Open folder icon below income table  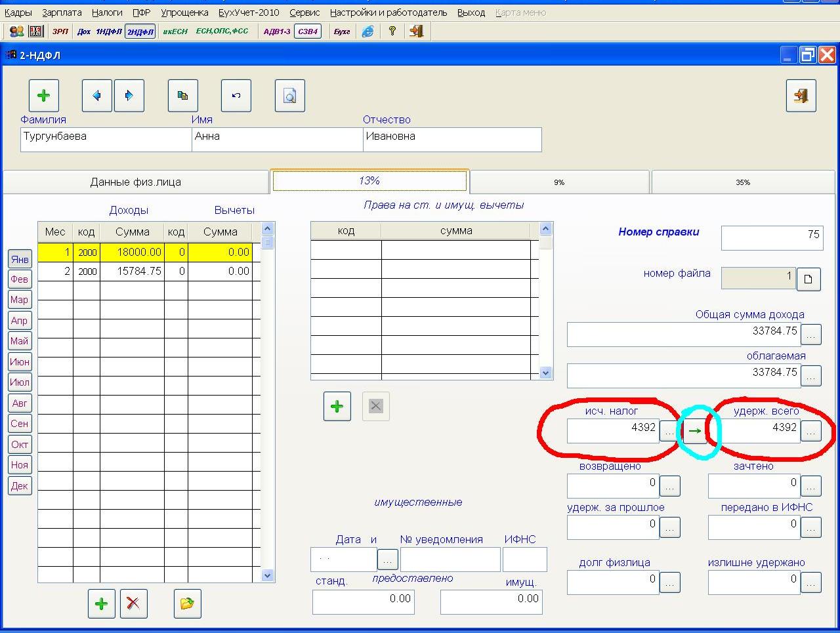pyautogui.click(x=187, y=603)
